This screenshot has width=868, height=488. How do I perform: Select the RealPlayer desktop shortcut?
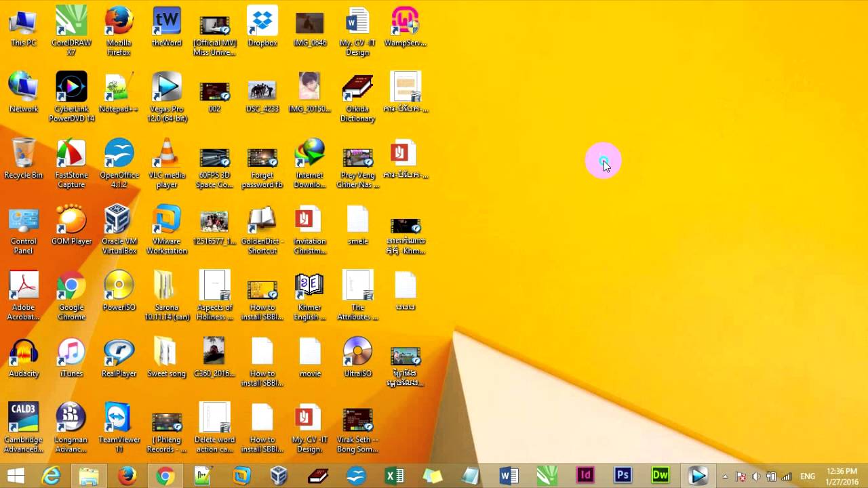point(119,358)
